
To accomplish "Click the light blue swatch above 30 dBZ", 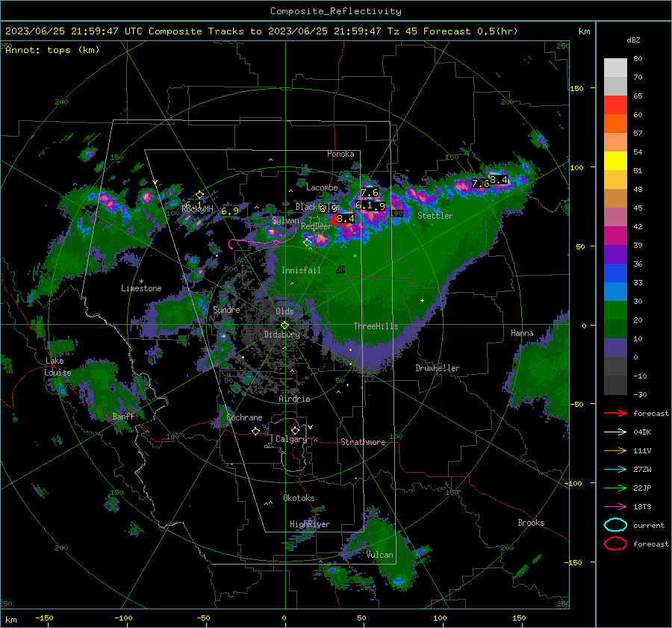I will tap(615, 291).
